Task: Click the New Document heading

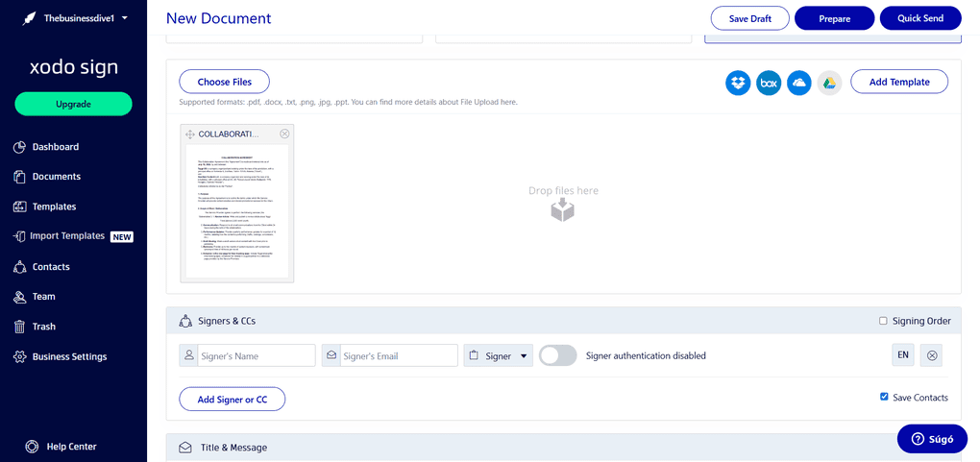Action: (219, 18)
